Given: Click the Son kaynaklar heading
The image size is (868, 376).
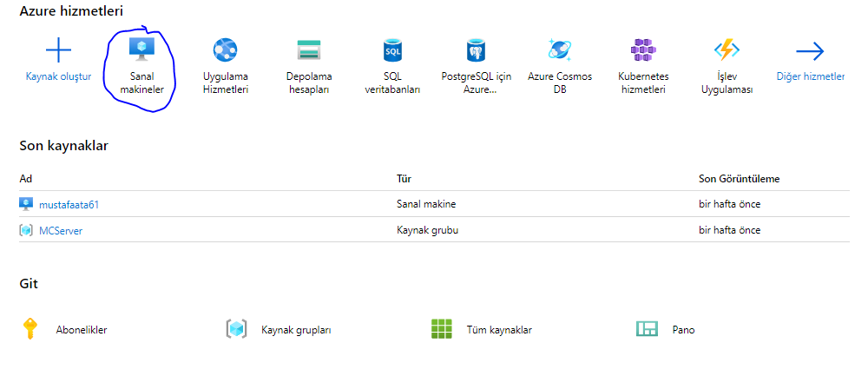Looking at the screenshot, I should point(63,146).
